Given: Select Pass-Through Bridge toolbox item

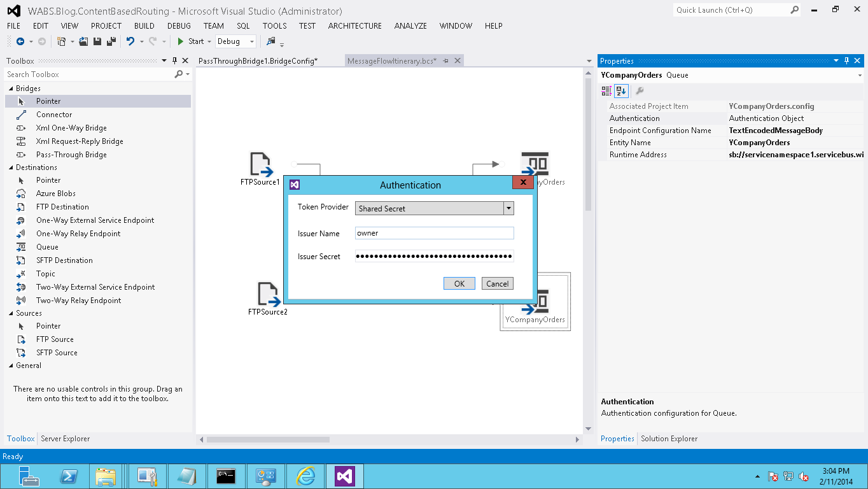Looking at the screenshot, I should pyautogui.click(x=71, y=155).
